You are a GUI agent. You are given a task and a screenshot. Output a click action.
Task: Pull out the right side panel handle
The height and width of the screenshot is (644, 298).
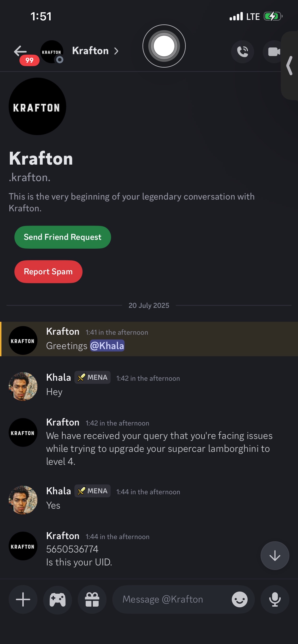tap(290, 65)
